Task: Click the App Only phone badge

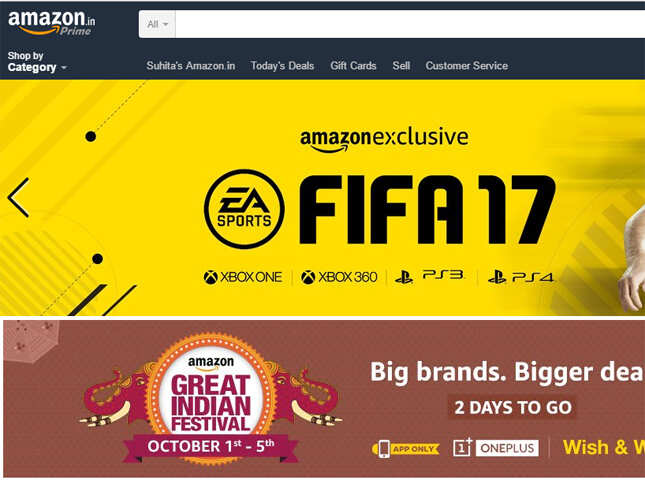Action: [x=405, y=448]
